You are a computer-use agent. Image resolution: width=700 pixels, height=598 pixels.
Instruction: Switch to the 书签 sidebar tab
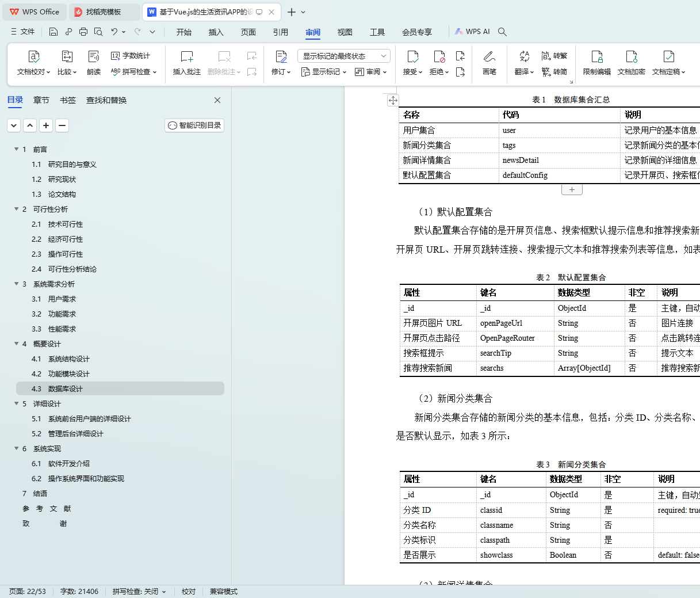point(68,100)
